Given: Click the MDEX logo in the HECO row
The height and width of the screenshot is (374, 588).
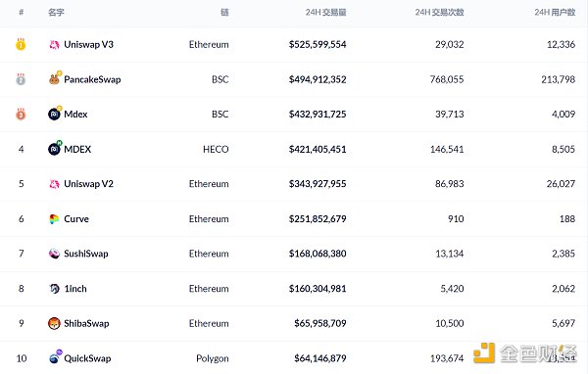Looking at the screenshot, I should tap(55, 148).
